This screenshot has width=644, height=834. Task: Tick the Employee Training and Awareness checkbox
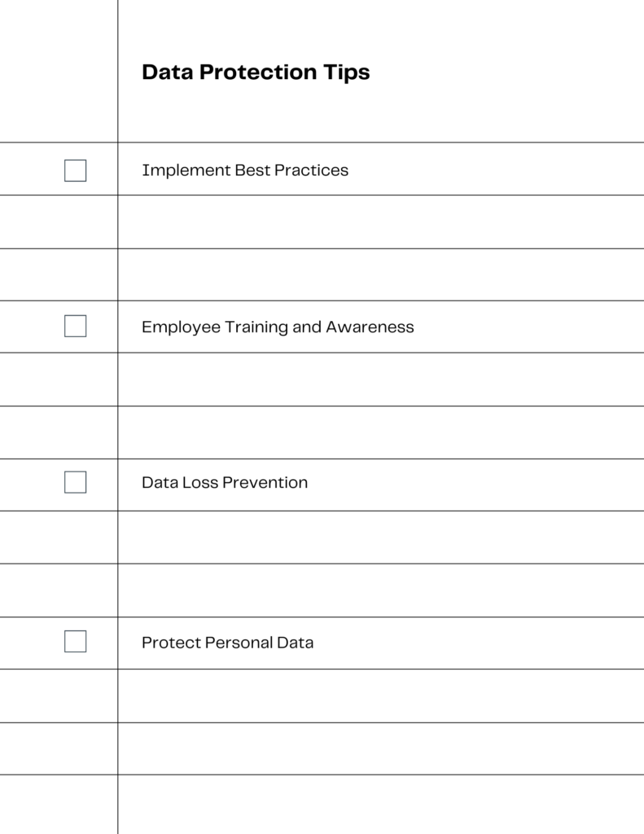(75, 326)
